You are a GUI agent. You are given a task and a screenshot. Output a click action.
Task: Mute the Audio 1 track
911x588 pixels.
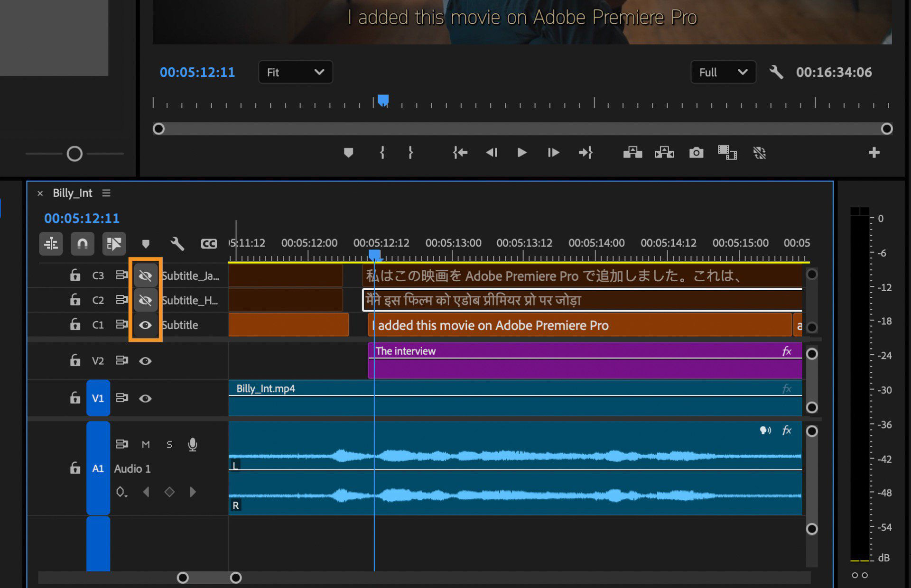pos(146,444)
